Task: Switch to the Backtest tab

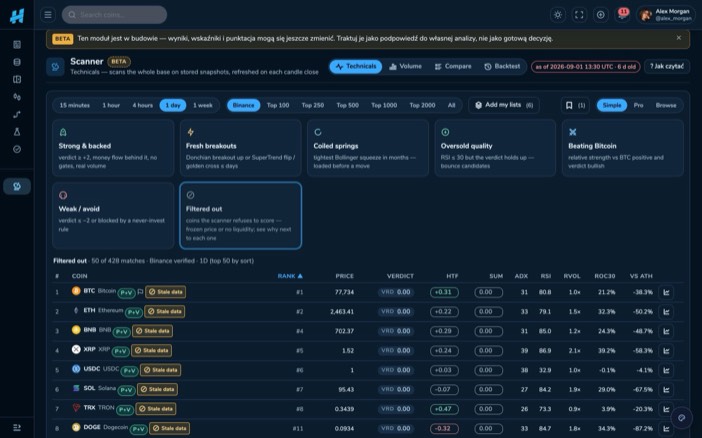Action: pos(502,66)
